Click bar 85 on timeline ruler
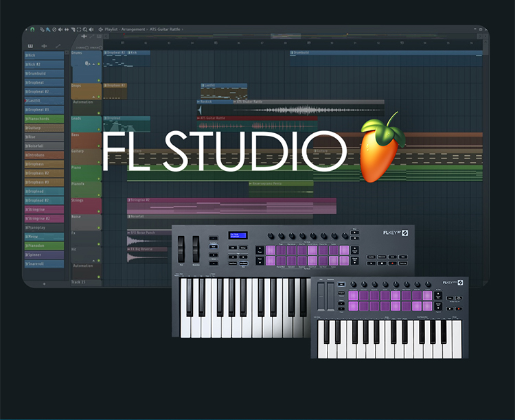Screen dimensions: 515x420 [x=216, y=43]
